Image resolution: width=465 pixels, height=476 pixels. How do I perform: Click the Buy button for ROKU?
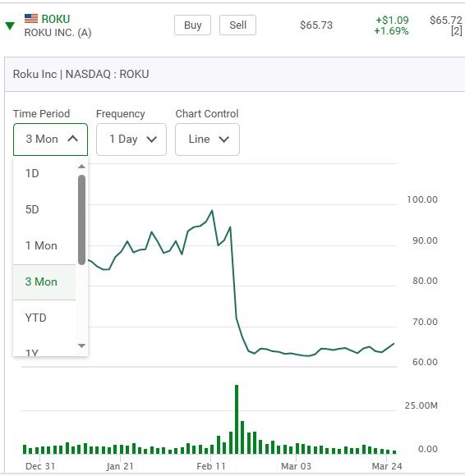pos(193,25)
